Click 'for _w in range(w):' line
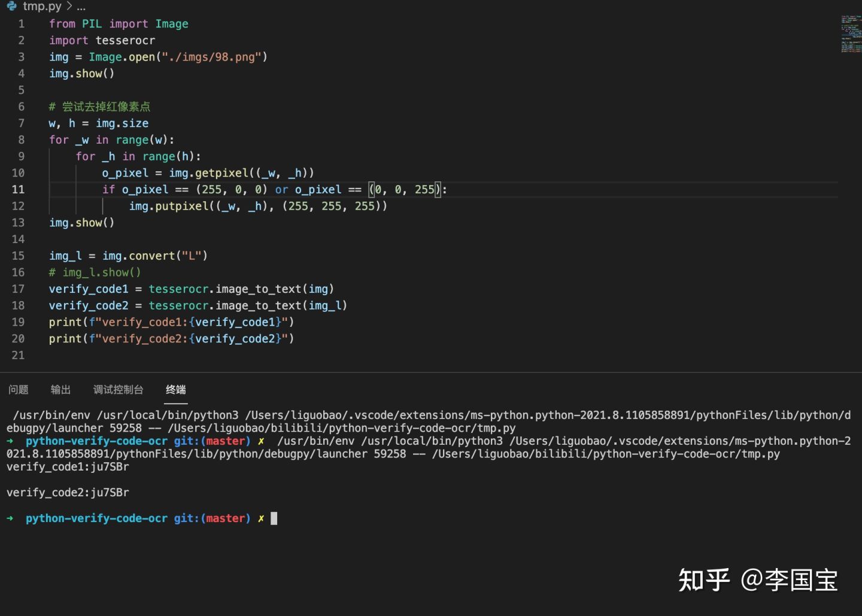The height and width of the screenshot is (616, 862). 112,139
